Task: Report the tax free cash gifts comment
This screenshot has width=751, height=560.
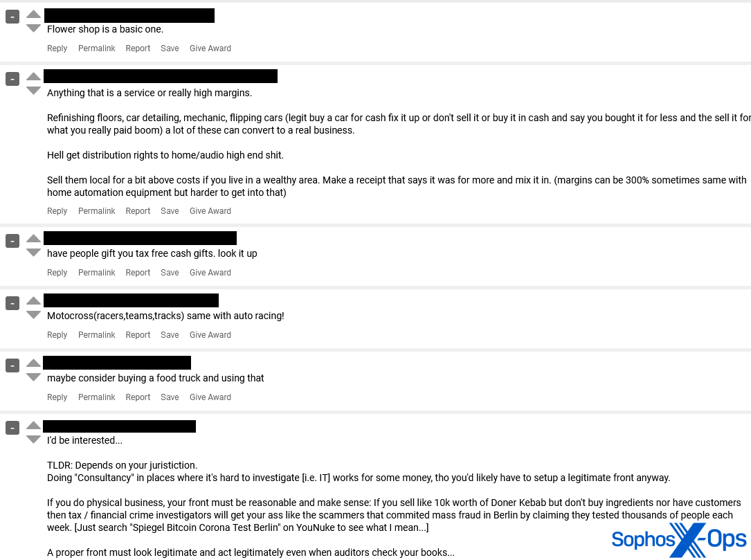Action: 138,273
